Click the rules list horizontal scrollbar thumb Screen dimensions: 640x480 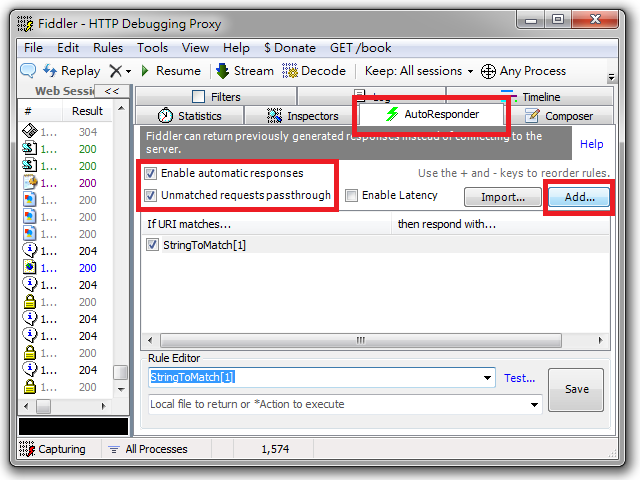(361, 340)
